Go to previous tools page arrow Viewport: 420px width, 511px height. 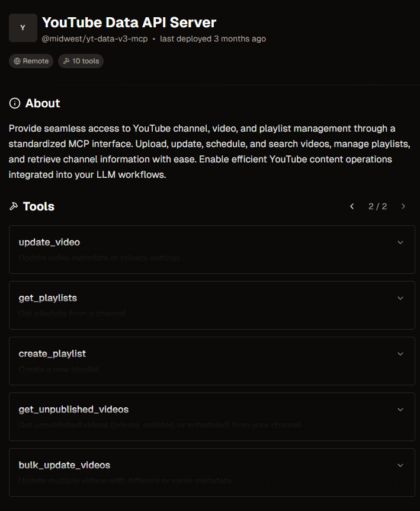pos(352,206)
